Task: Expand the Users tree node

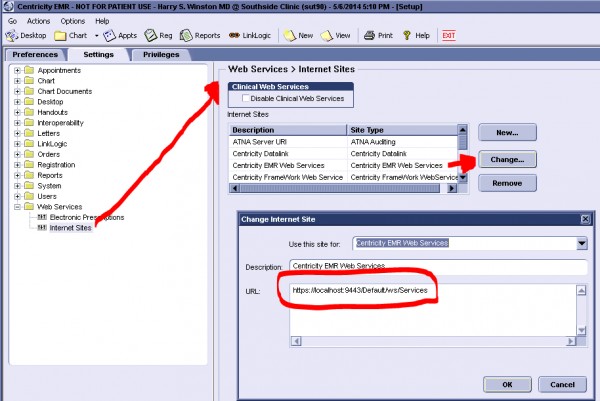Action: click(17, 196)
